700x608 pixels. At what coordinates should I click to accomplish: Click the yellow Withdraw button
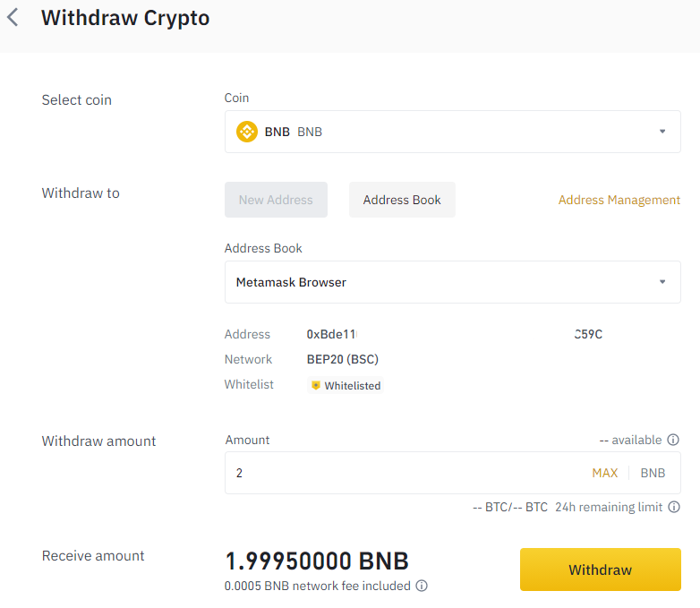[x=601, y=569]
